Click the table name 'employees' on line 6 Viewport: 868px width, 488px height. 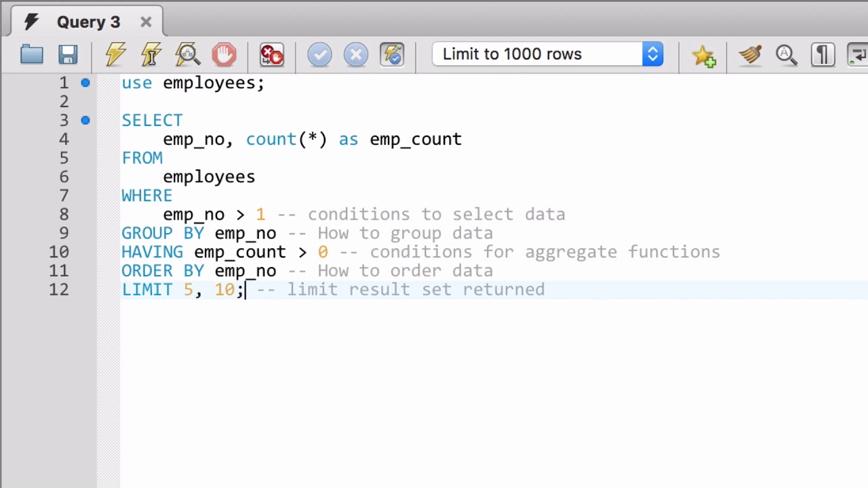click(209, 177)
